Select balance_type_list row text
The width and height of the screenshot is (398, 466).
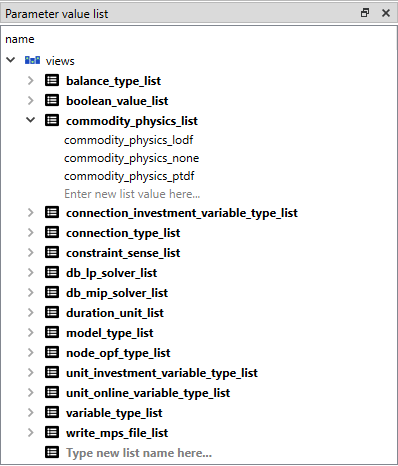pos(113,81)
